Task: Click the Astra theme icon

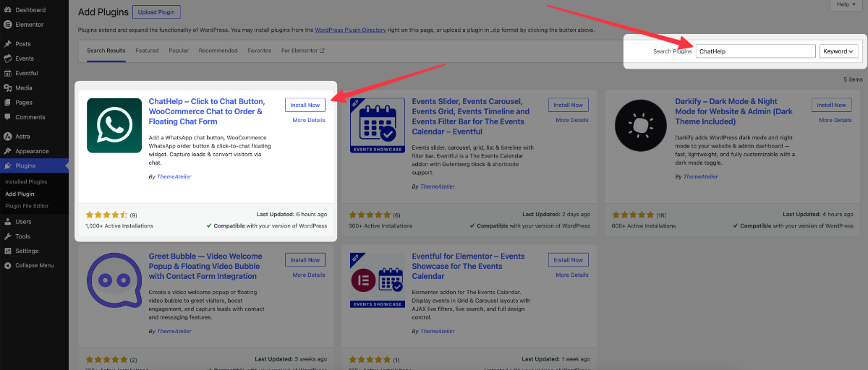Action: (7, 137)
